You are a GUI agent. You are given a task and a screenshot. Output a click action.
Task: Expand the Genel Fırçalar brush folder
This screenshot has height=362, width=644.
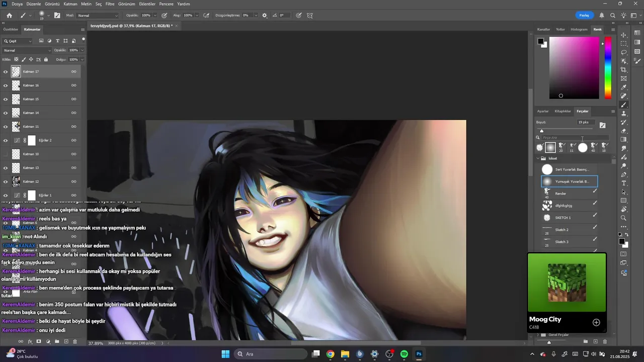[537, 334]
